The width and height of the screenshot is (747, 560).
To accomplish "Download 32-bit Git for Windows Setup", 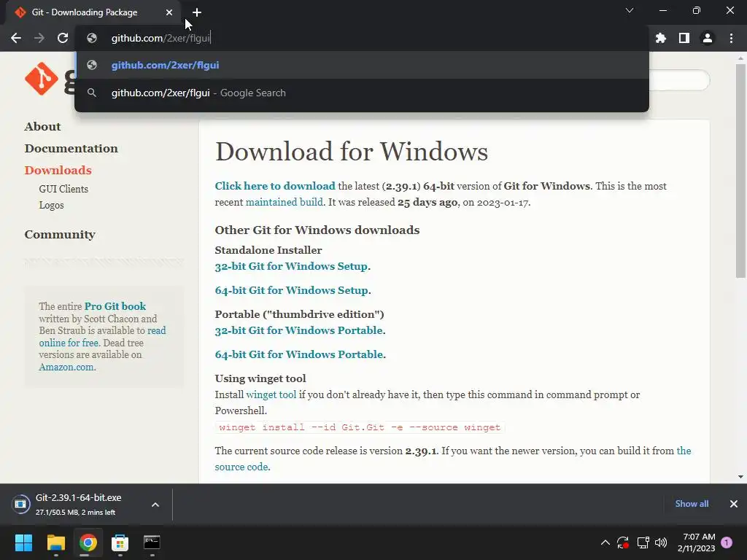I will (x=291, y=266).
